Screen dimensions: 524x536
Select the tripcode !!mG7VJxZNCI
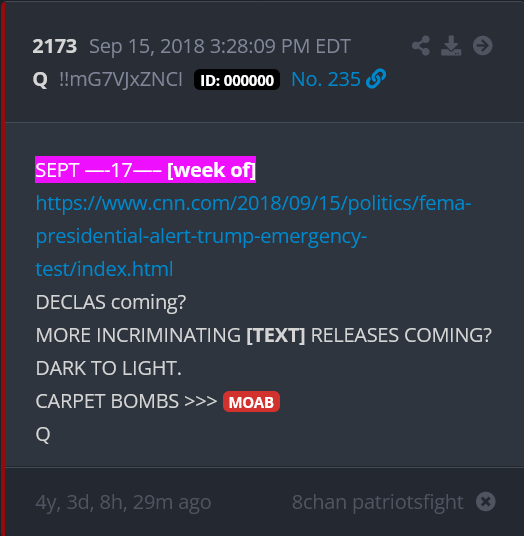pos(121,80)
